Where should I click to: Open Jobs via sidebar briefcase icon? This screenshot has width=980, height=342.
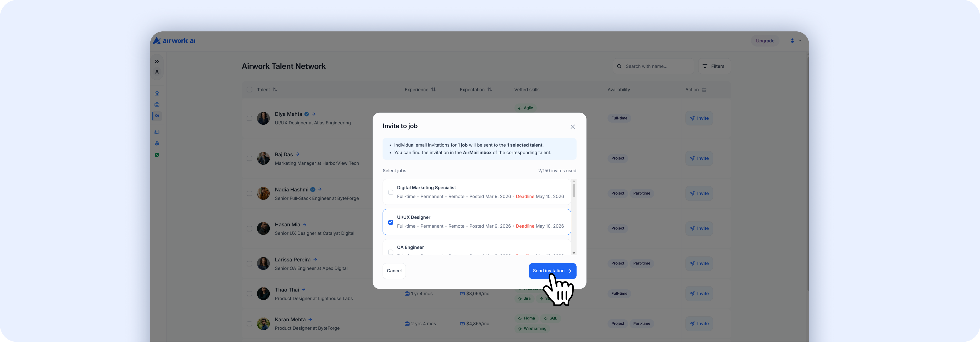pos(157,104)
